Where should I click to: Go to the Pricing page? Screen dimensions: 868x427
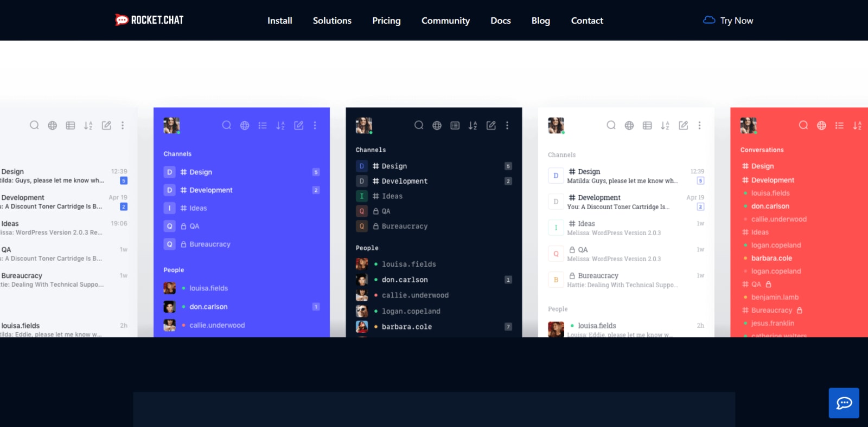(386, 21)
